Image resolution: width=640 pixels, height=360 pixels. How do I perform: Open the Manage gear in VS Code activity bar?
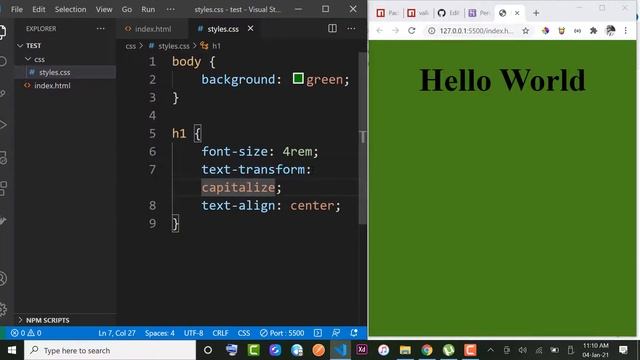click(x=2, y=309)
